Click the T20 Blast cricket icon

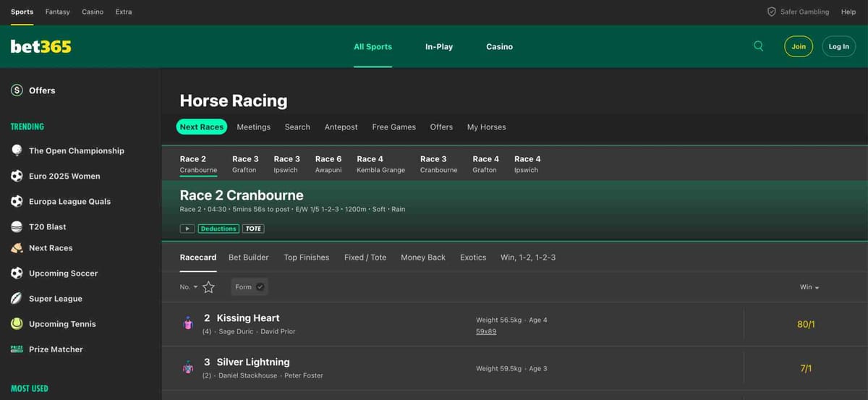(x=17, y=226)
